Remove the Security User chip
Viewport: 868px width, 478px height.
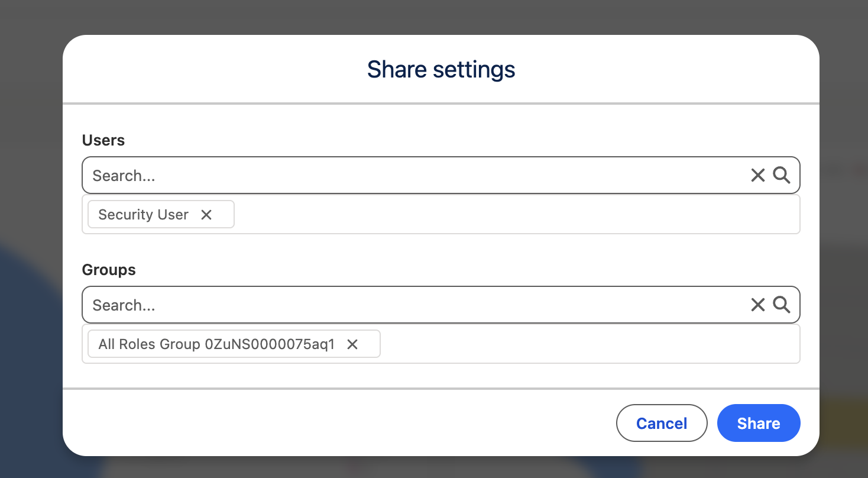pyautogui.click(x=206, y=215)
